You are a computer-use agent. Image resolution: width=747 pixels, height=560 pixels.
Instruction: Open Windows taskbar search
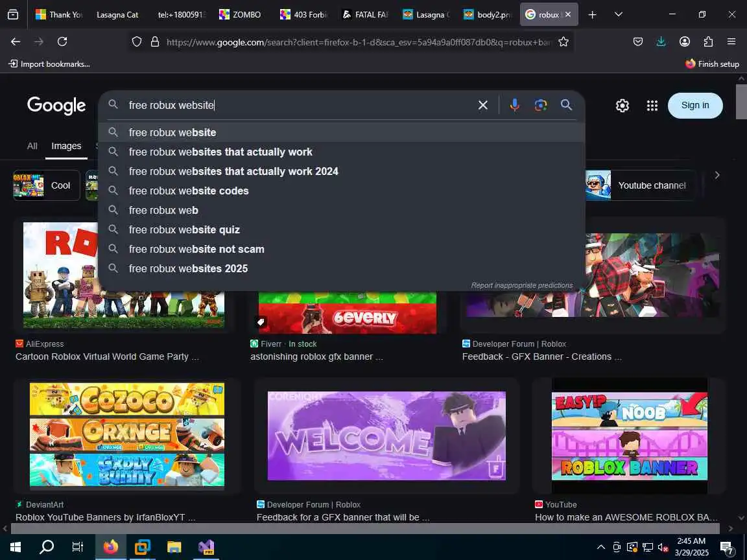click(x=47, y=547)
